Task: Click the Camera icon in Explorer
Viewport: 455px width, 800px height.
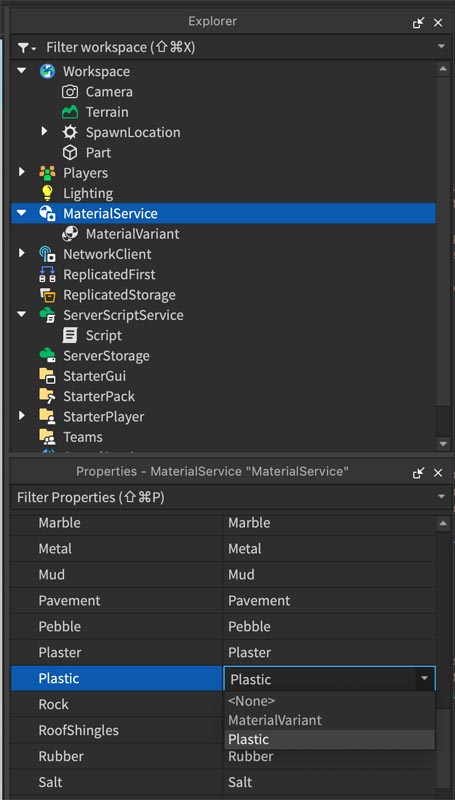Action: click(70, 92)
